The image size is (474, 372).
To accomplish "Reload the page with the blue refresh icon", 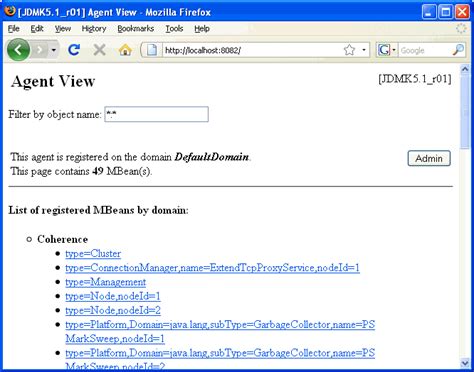I will (74, 50).
